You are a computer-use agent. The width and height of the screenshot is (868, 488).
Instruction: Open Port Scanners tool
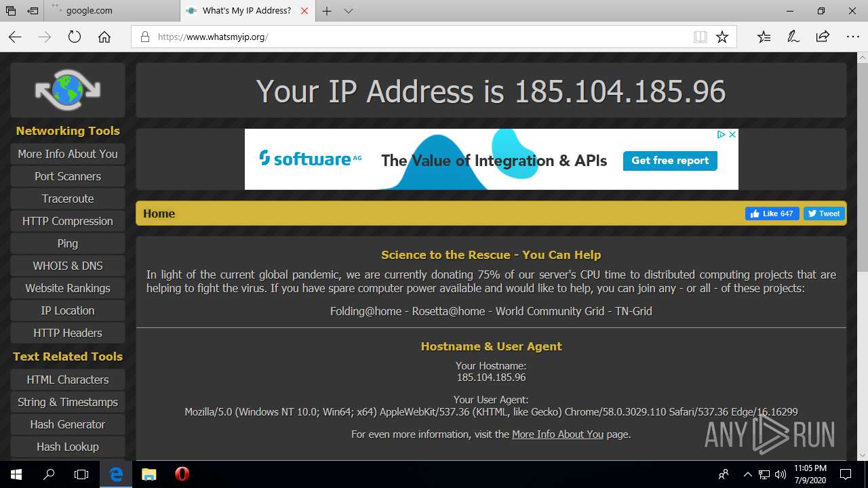point(68,176)
